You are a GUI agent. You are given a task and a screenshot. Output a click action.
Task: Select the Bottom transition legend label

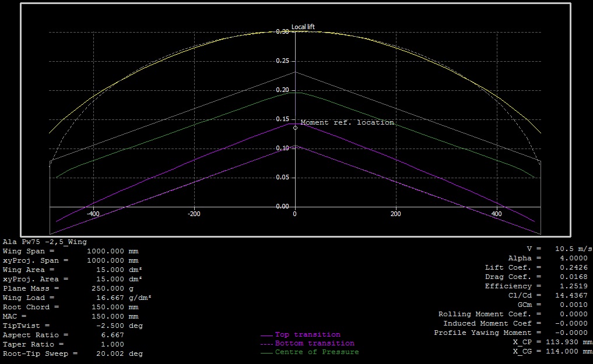pos(314,344)
